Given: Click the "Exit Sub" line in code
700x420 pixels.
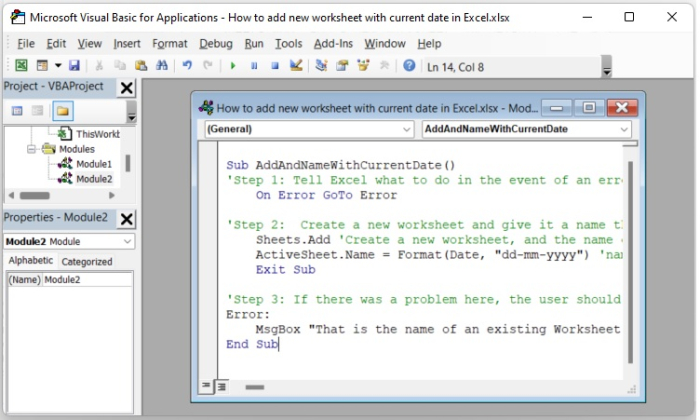Looking at the screenshot, I should 286,270.
